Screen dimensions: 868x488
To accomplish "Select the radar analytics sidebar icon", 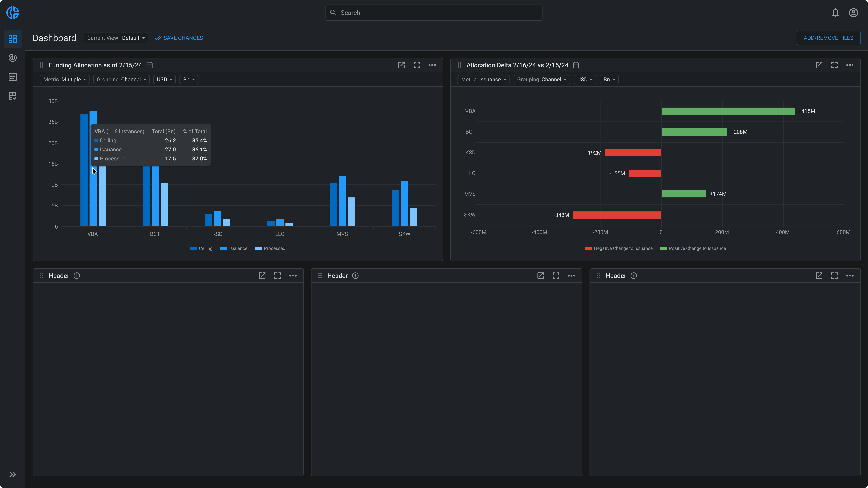I will pos(12,58).
